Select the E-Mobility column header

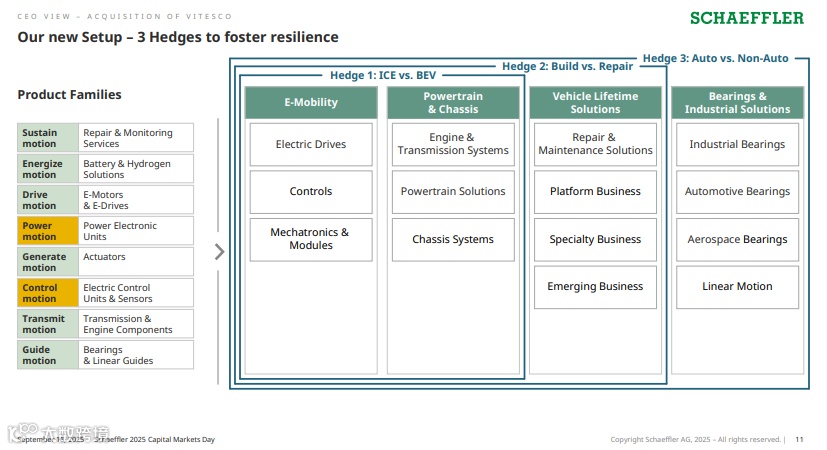point(311,102)
